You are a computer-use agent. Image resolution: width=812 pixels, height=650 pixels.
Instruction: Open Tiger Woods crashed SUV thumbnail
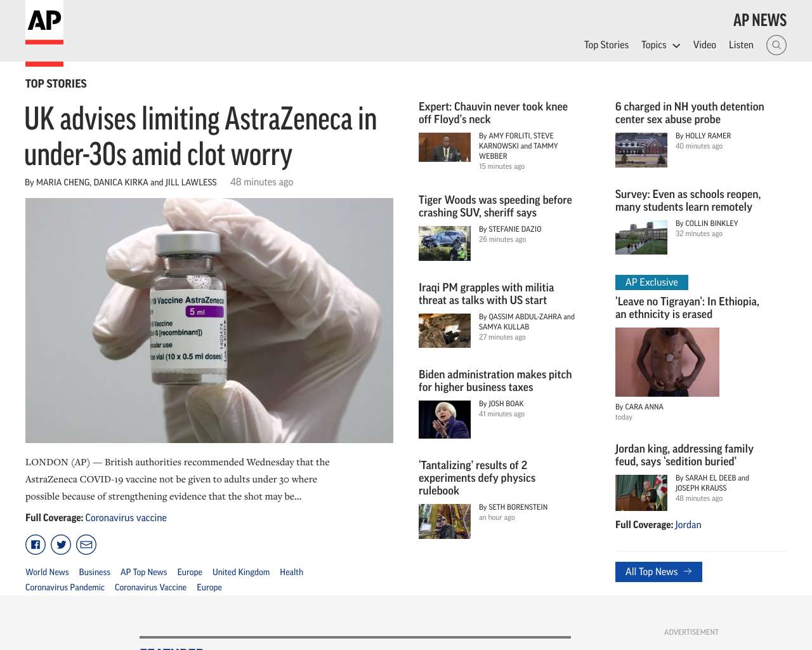point(445,243)
